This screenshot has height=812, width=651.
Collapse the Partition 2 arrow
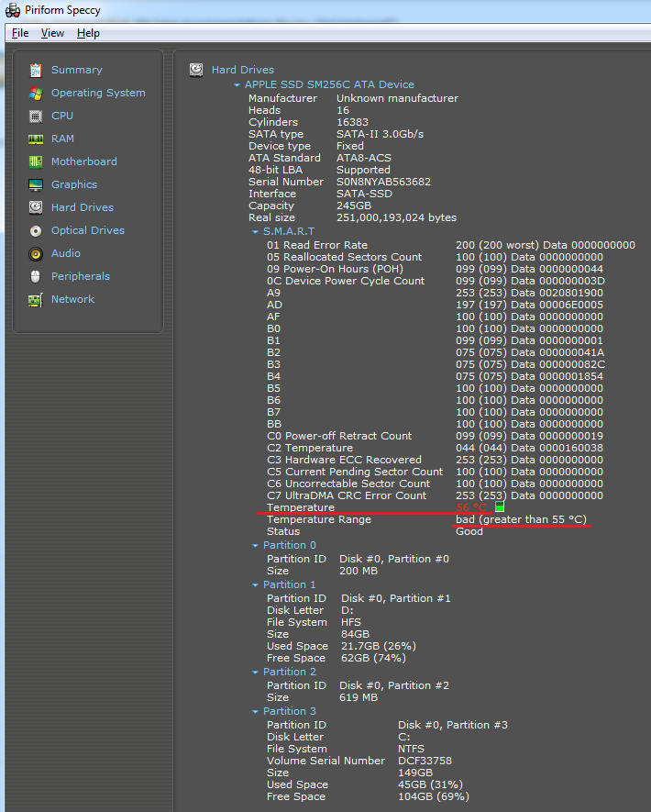point(255,673)
